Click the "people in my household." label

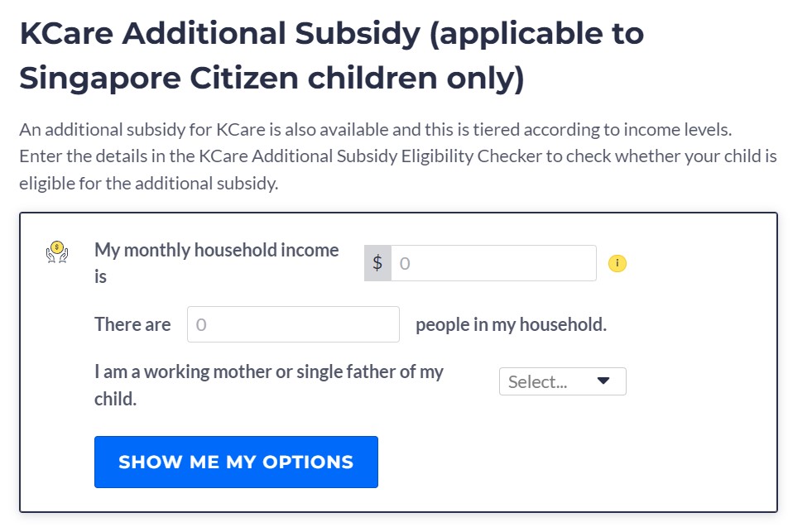click(x=511, y=324)
